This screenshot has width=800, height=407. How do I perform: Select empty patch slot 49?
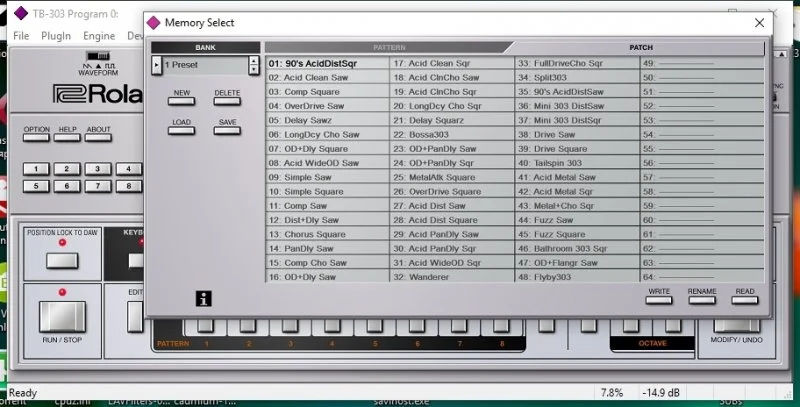[702, 63]
